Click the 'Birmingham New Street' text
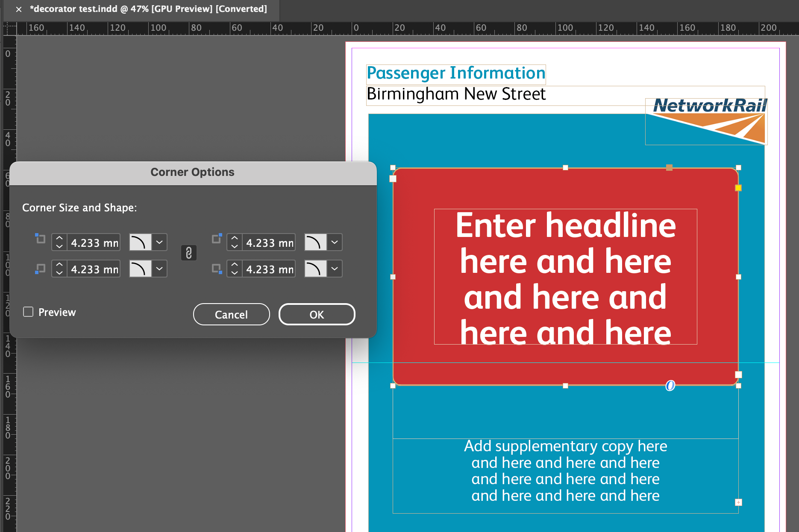Image resolution: width=799 pixels, height=532 pixels. point(456,94)
